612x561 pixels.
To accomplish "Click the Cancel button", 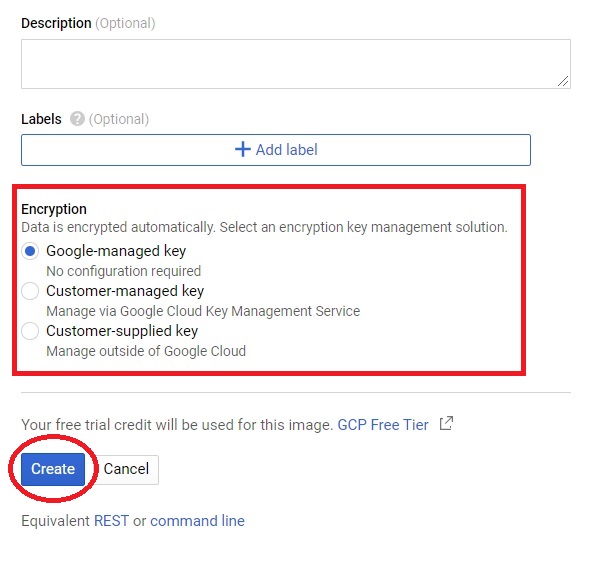I will click(126, 469).
